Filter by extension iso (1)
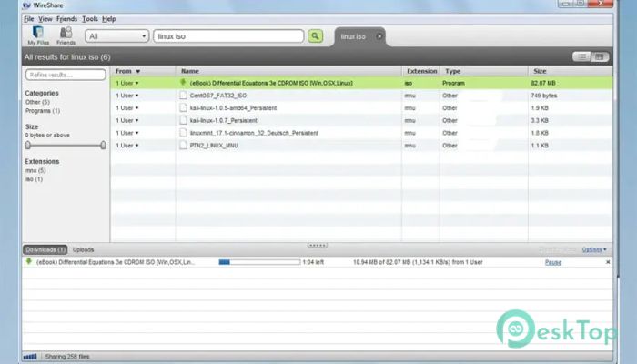637x364 pixels. click(34, 179)
